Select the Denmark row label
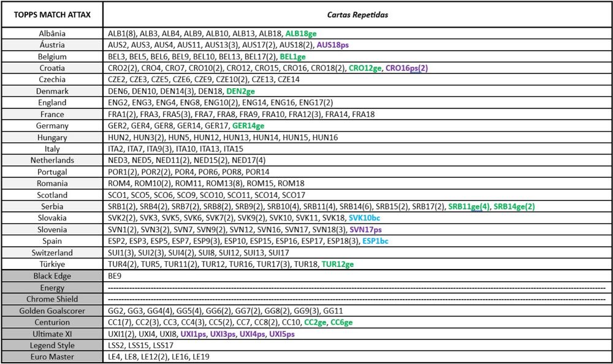Viewport: 613px width, 364px height. tap(52, 91)
